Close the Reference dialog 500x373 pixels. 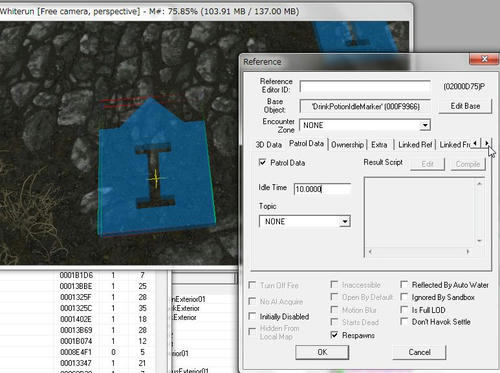click(484, 59)
